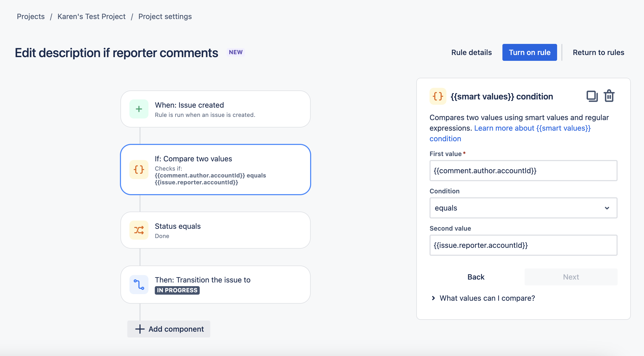The height and width of the screenshot is (356, 644).
Task: Click the delete/trash icon for condition
Action: click(609, 96)
